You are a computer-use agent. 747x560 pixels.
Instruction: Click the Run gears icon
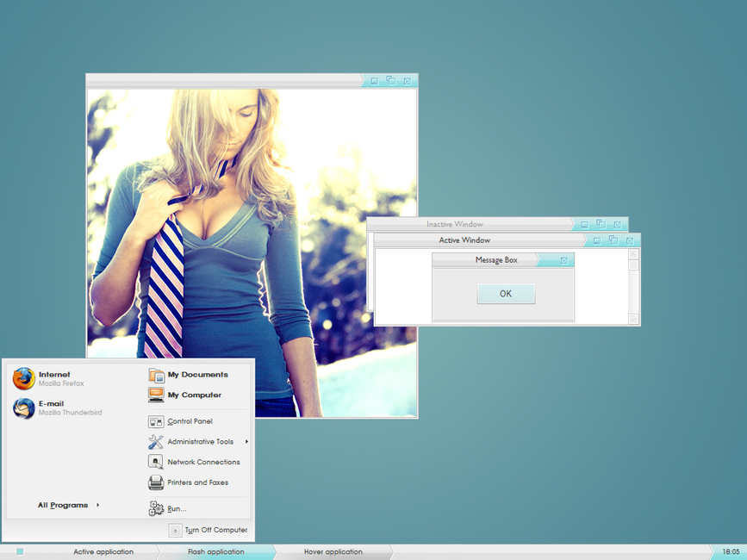tap(156, 508)
